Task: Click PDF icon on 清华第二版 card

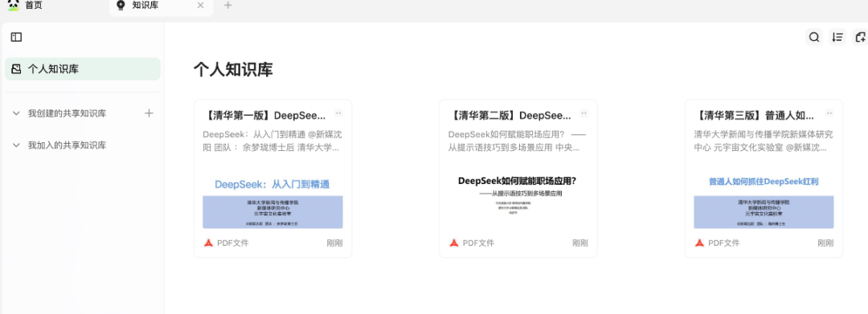Action: [x=454, y=243]
